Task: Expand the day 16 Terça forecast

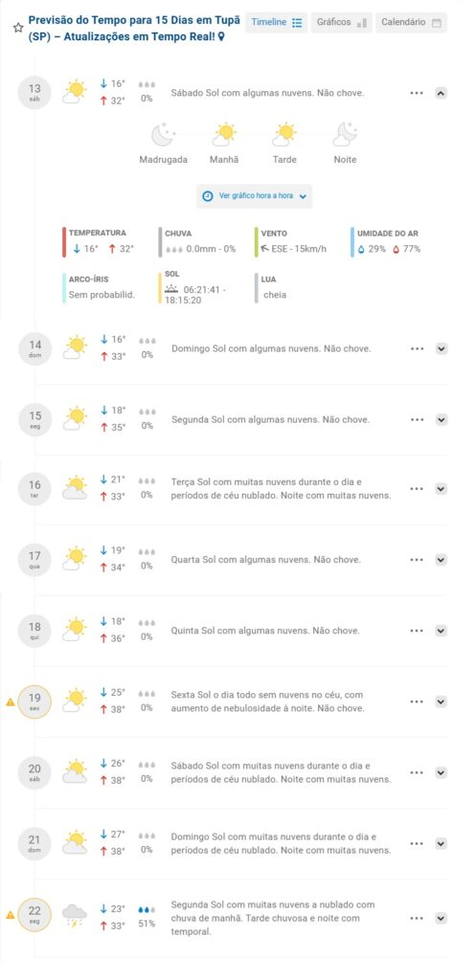Action: coord(441,489)
